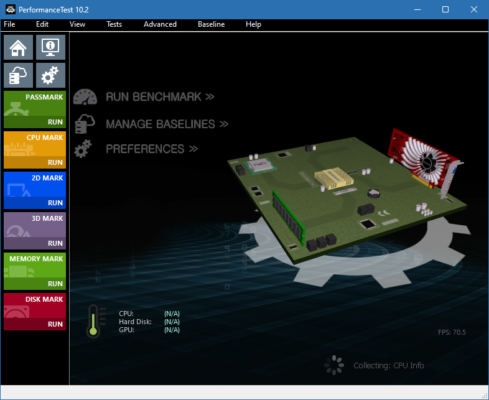The image size is (489, 400).
Task: Select the CPU Mark tile
Action: [35, 144]
